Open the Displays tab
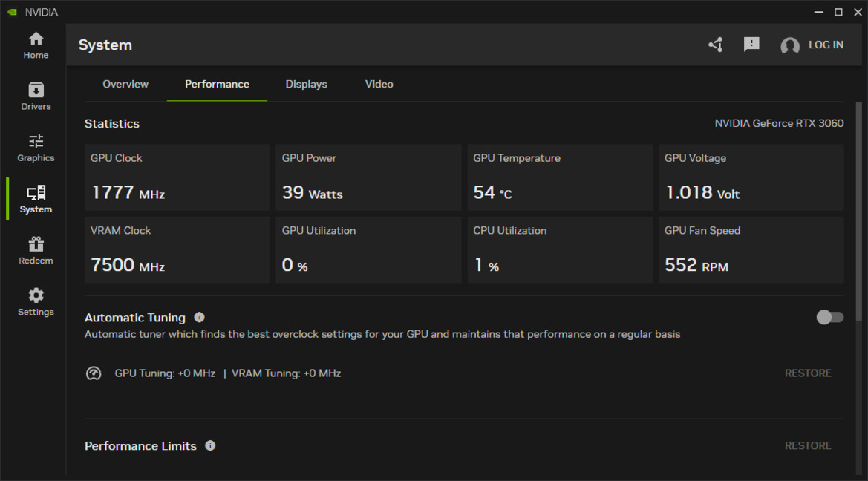Image resolution: width=868 pixels, height=481 pixels. tap(306, 84)
